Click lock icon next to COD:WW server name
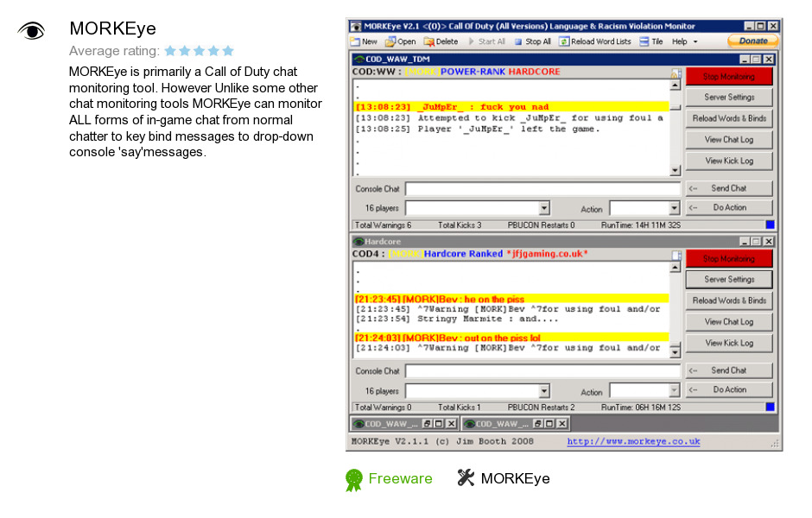The width and height of the screenshot is (812, 518). click(x=676, y=73)
